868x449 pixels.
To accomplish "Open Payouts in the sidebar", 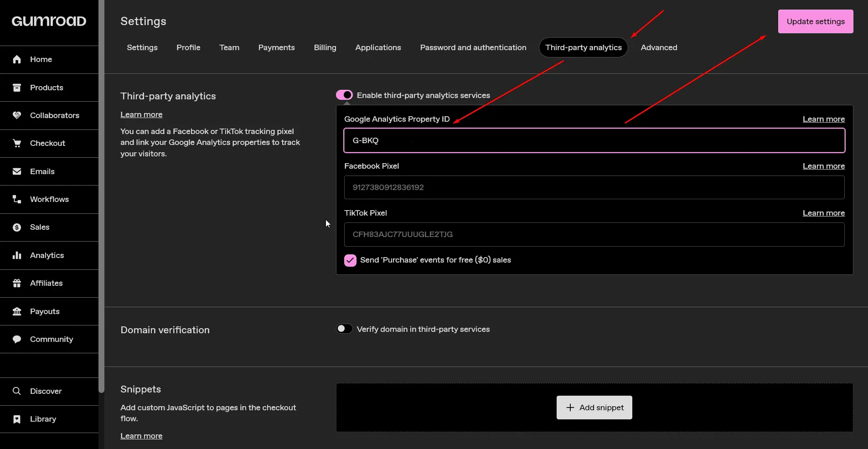I will (49, 311).
